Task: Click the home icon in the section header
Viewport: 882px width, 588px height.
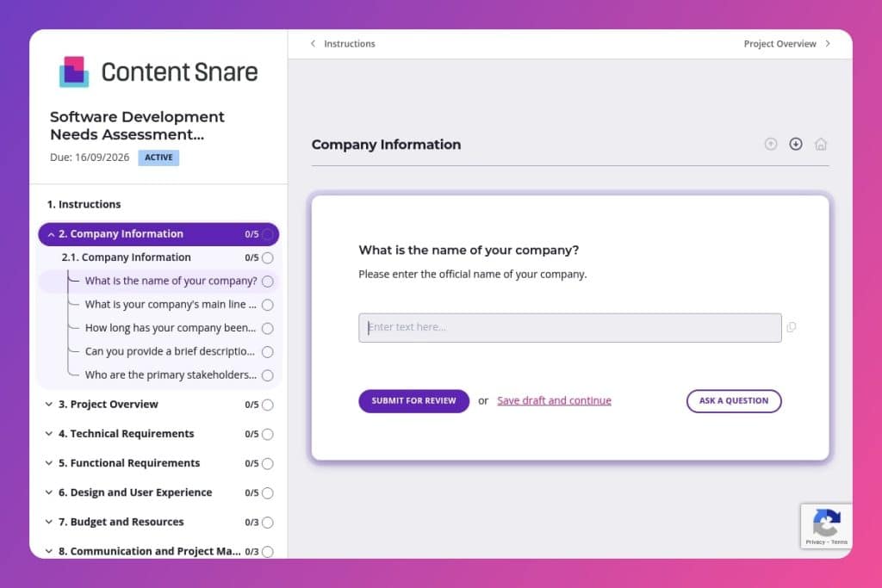Action: tap(821, 145)
